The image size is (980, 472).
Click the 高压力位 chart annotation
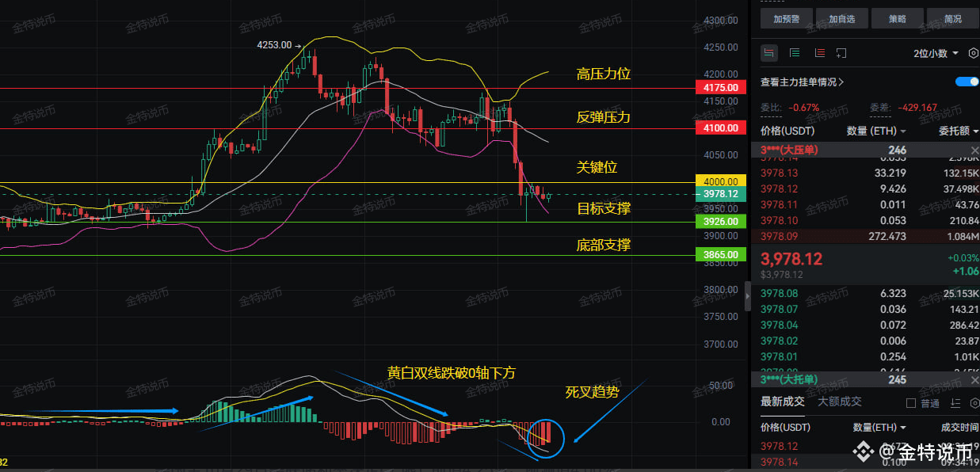604,74
